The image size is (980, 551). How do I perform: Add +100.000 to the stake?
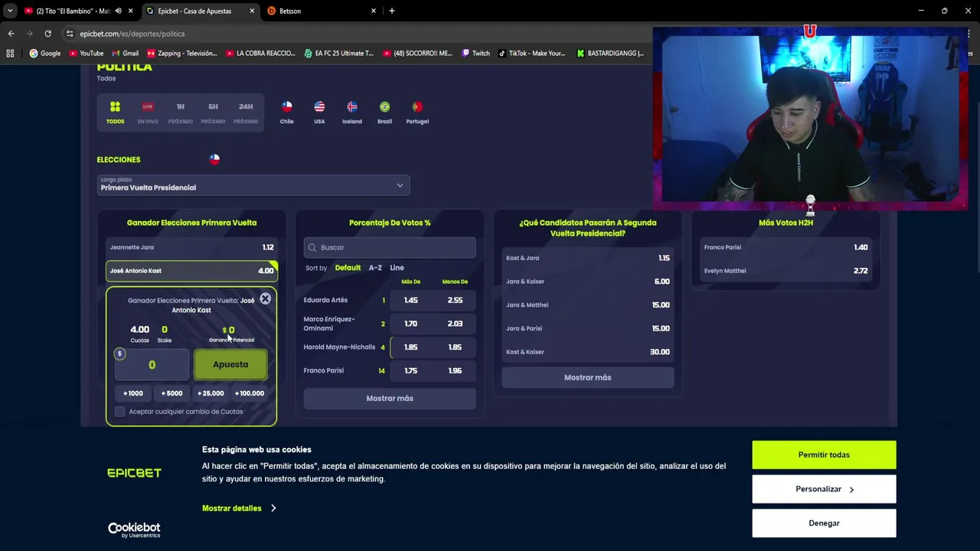[x=250, y=393]
